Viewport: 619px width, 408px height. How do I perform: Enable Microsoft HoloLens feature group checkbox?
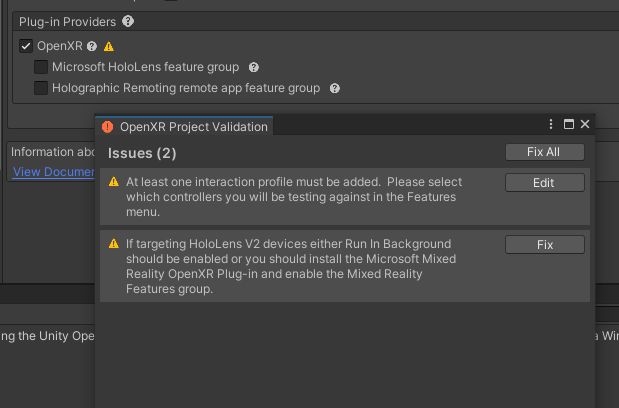[41, 67]
